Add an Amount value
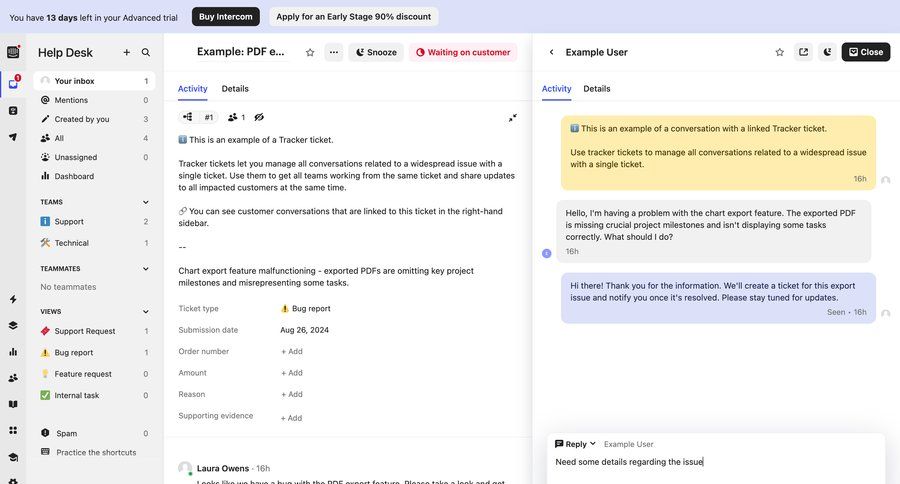 (x=292, y=373)
